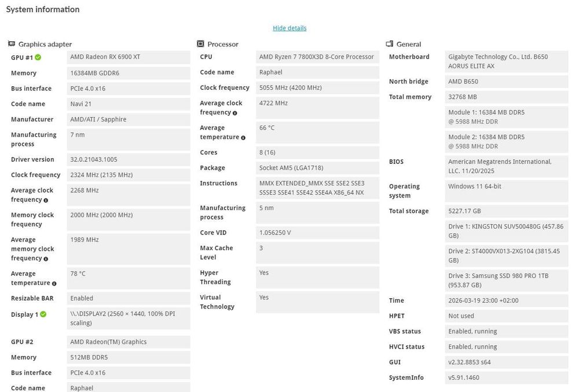Screen dimensions: 579x392
Task: Click the AMD B650 north bridge value
Action: pos(507,82)
